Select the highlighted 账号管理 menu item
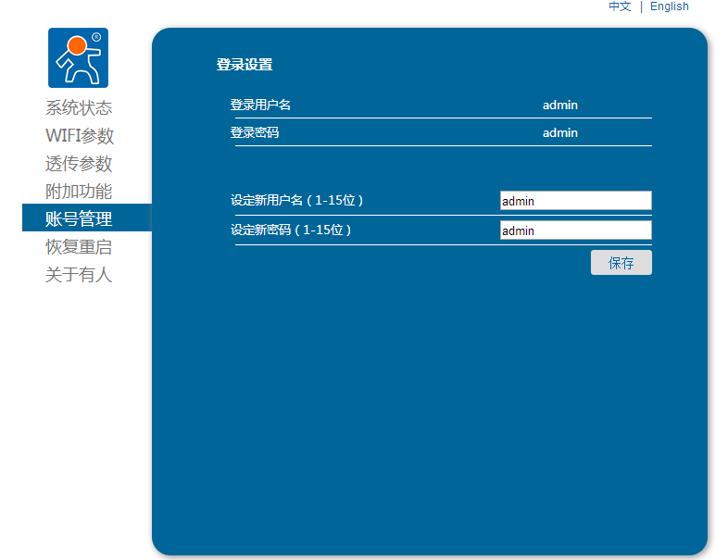Viewport: 728px width, 560px height. (x=79, y=219)
